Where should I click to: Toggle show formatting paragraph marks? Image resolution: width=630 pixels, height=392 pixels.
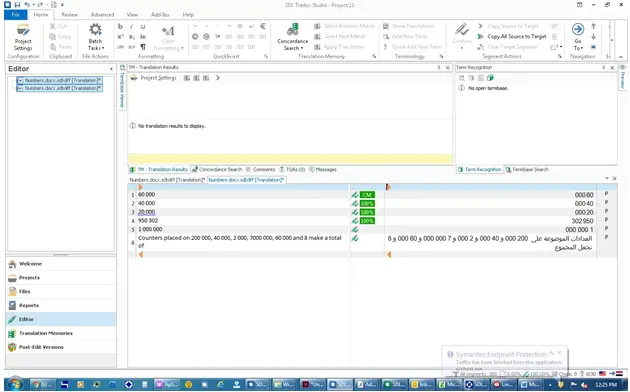(x=143, y=47)
